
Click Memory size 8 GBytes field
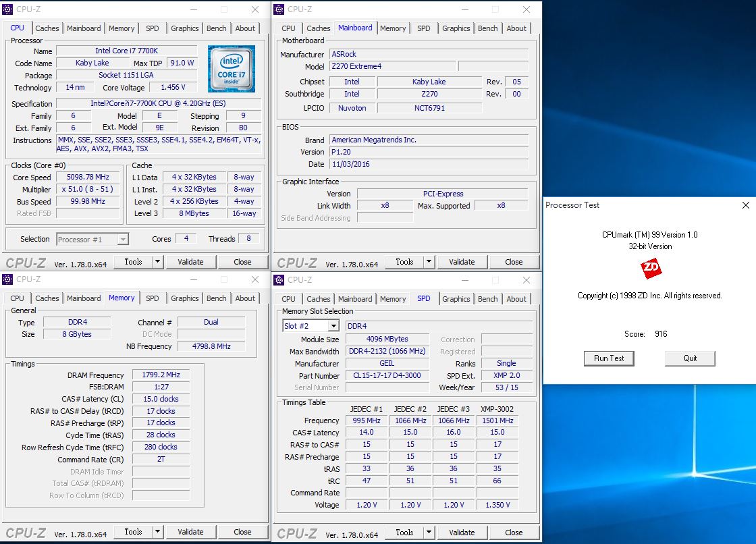[x=77, y=334]
